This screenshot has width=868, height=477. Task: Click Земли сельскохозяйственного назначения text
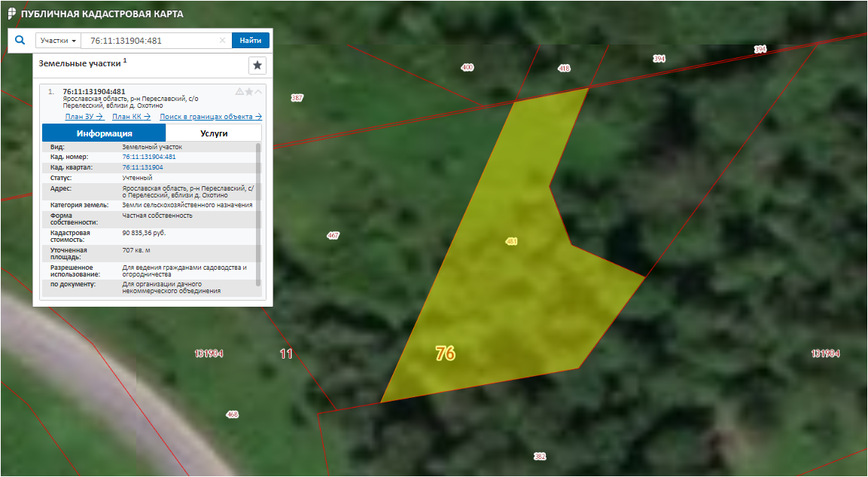(x=187, y=205)
